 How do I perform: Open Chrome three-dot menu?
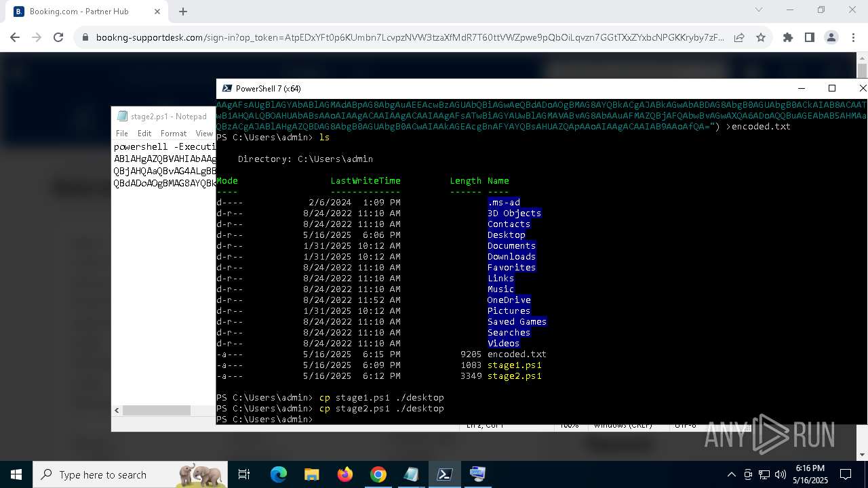click(853, 38)
